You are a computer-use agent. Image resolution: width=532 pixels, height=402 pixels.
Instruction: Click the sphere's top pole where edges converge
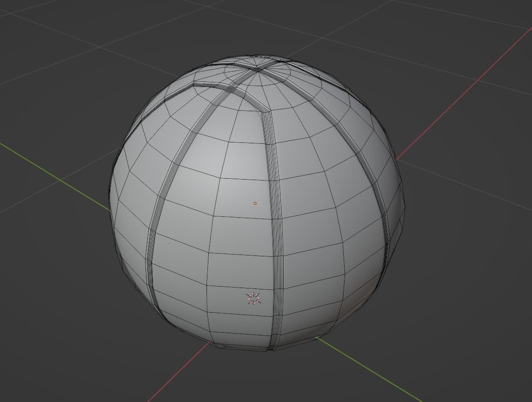click(x=257, y=68)
